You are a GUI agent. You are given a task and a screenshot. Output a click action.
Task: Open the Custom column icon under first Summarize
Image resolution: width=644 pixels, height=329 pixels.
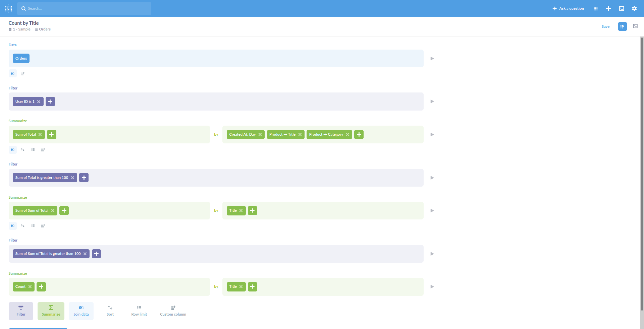coord(43,150)
